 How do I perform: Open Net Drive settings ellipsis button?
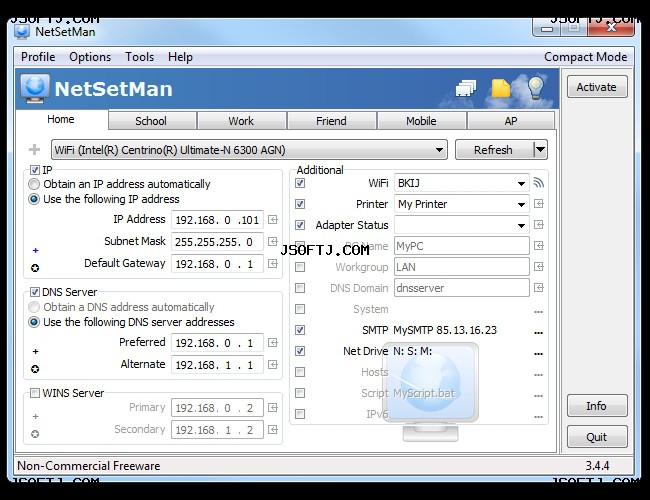(538, 354)
